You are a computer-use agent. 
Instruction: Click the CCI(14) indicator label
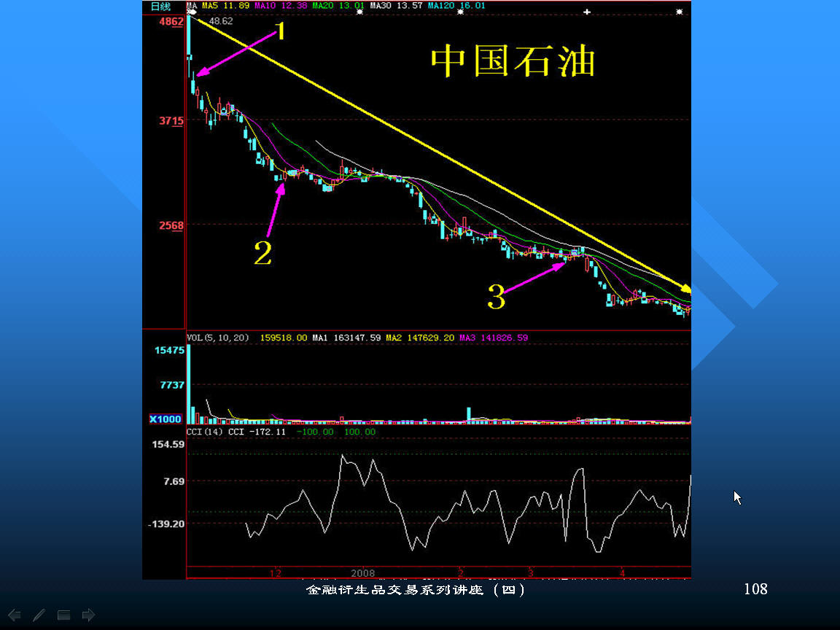click(x=205, y=432)
